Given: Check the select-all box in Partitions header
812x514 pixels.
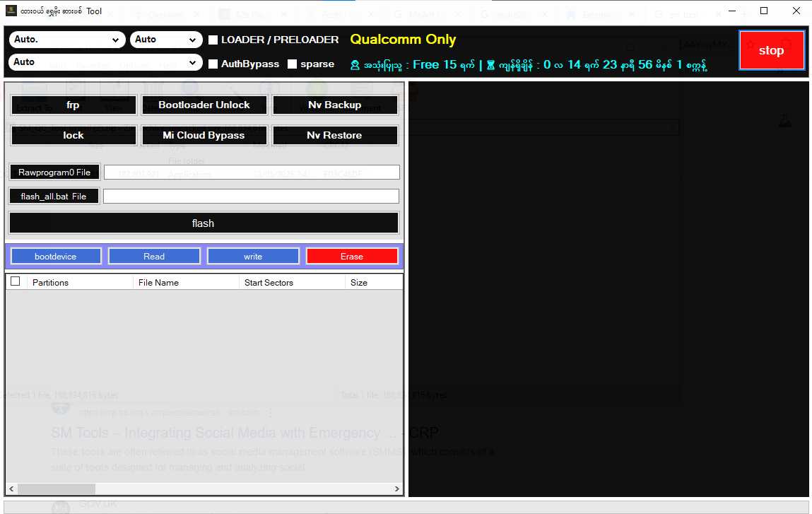Looking at the screenshot, I should pos(16,281).
